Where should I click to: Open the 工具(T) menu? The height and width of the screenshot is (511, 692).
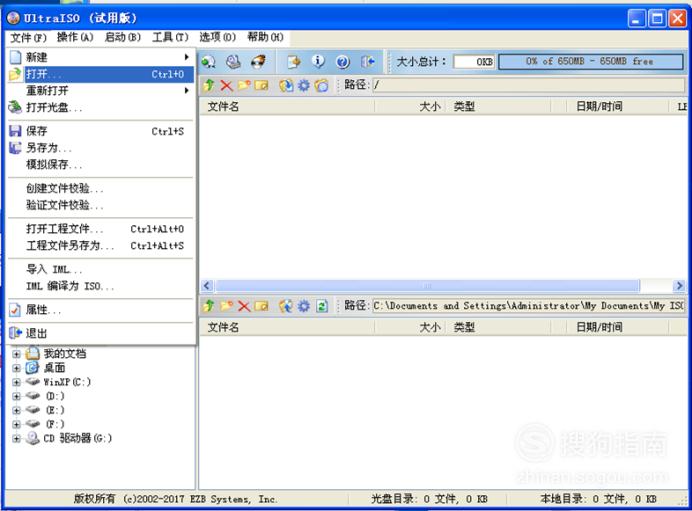point(170,37)
